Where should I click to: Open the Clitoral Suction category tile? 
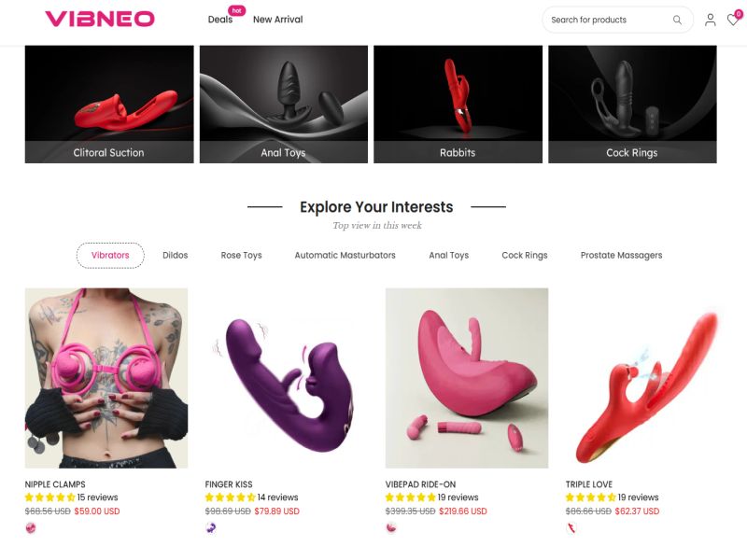pos(109,105)
